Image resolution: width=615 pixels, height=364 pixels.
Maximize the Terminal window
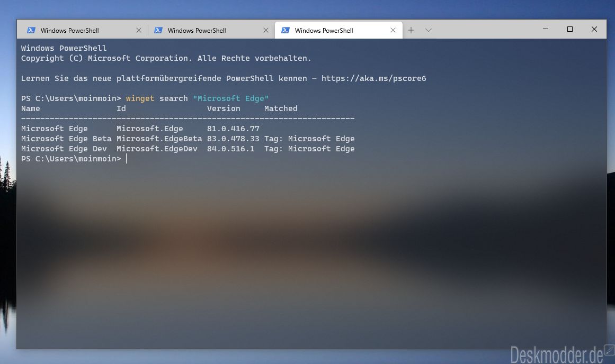point(570,29)
